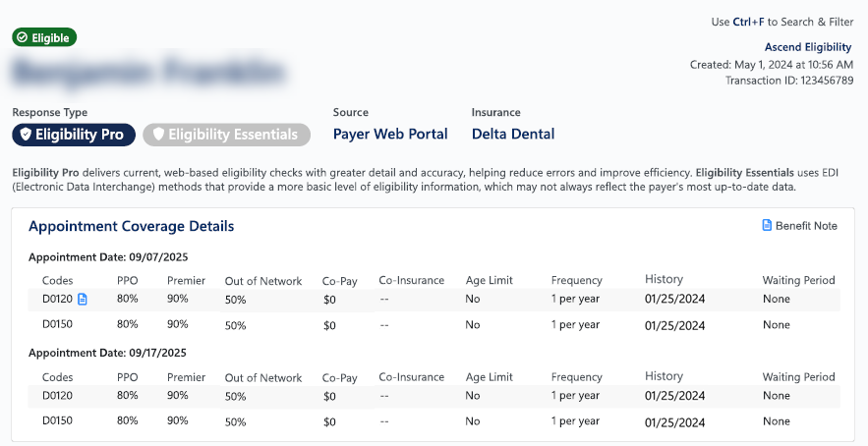The image size is (868, 446).
Task: Select the D0120 code under the 09/17/2025 appointment
Action: coord(58,396)
